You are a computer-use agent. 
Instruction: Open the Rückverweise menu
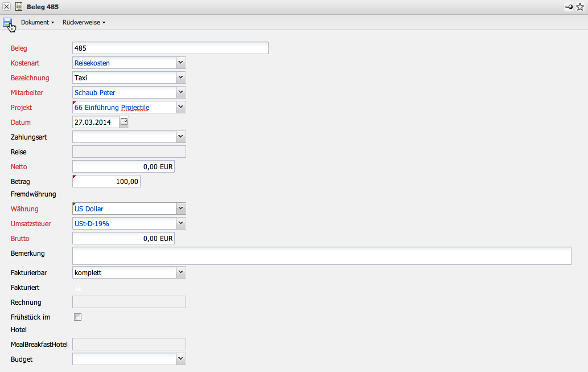[84, 23]
